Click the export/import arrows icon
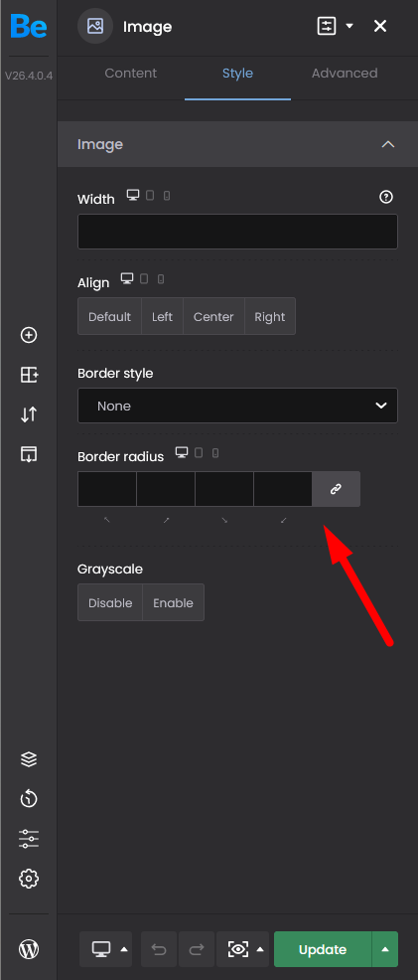The height and width of the screenshot is (980, 418). (x=29, y=414)
